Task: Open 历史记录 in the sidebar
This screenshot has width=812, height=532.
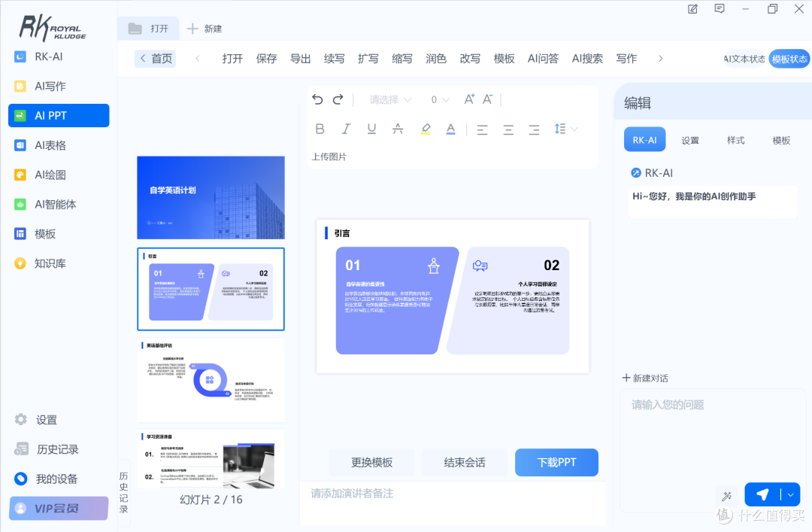Action: point(59,449)
